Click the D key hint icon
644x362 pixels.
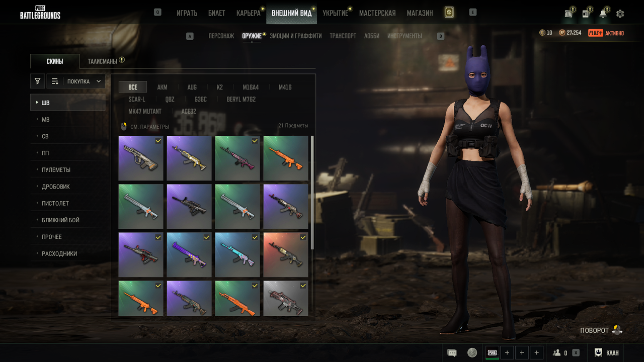[441, 36]
